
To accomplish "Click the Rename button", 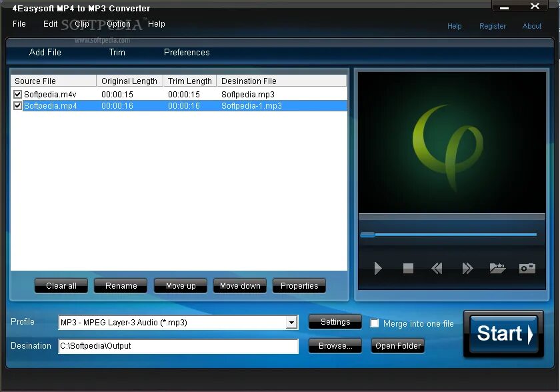I will point(121,285).
